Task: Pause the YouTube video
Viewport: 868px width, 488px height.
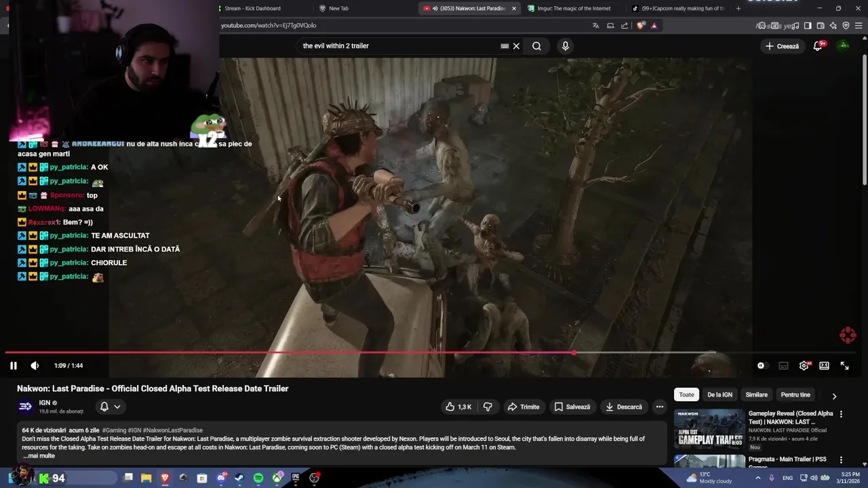Action: coord(13,365)
